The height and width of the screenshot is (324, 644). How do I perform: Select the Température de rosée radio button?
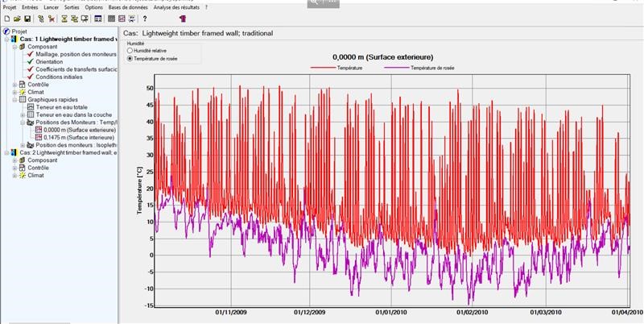130,59
